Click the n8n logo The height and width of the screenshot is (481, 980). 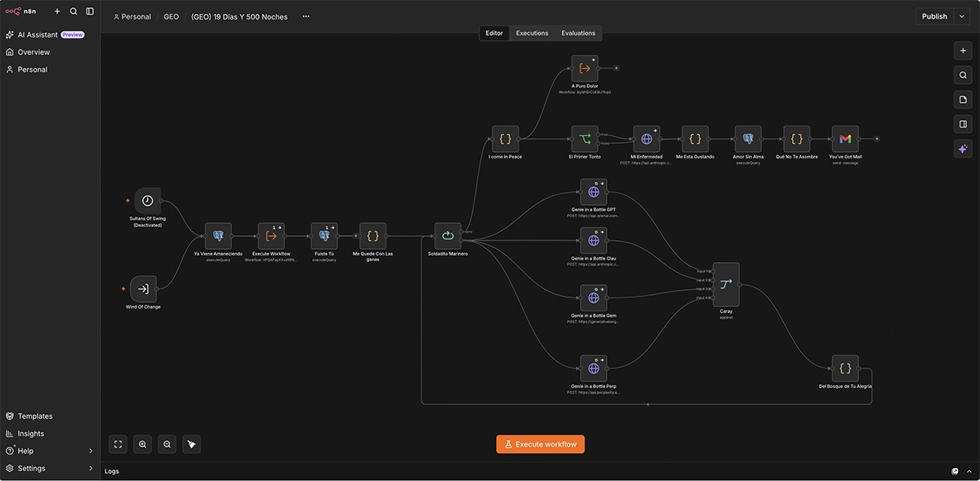21,11
